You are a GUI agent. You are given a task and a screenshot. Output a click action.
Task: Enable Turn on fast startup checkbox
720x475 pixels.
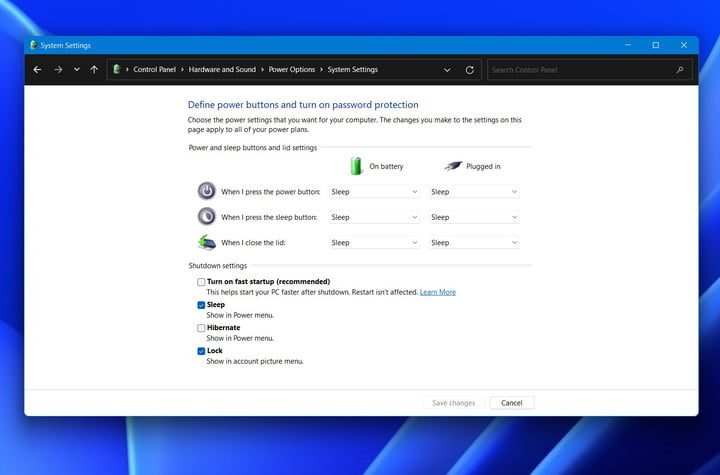pyautogui.click(x=201, y=282)
